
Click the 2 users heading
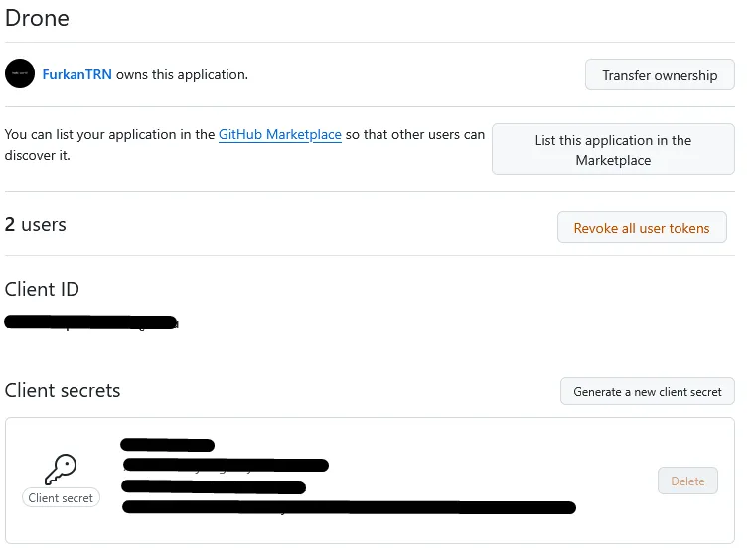(35, 224)
